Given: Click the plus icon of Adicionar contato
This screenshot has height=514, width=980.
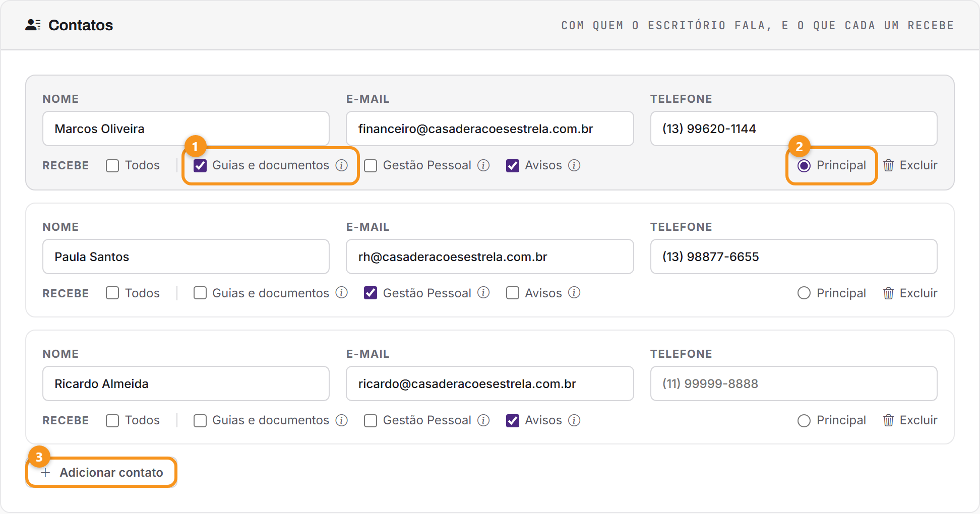Looking at the screenshot, I should coord(45,473).
